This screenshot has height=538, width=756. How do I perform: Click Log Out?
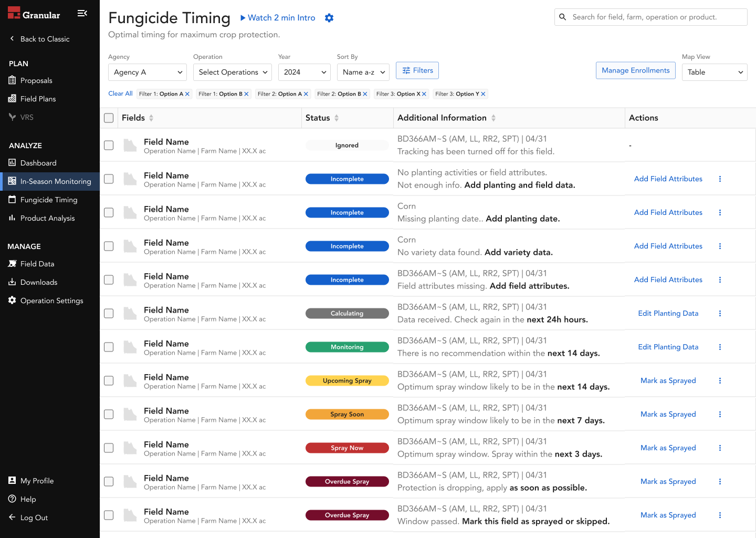pyautogui.click(x=50, y=518)
